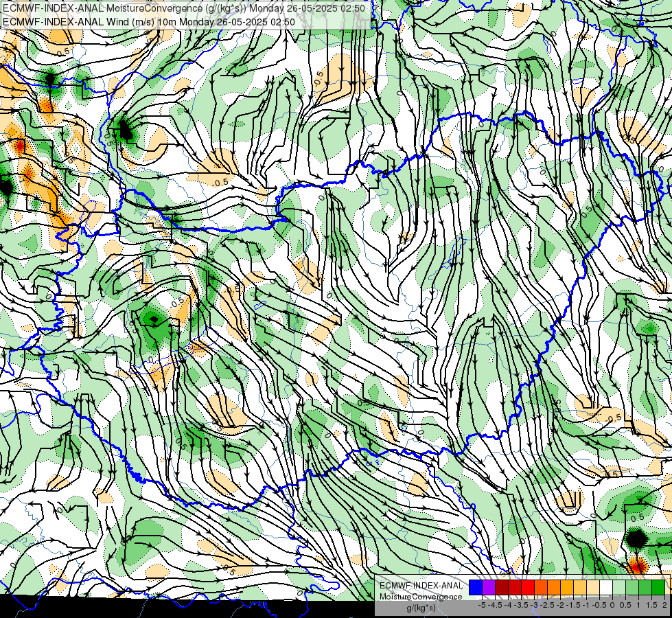Select the darkest green legend swatch
672x618 pixels.
(658, 587)
